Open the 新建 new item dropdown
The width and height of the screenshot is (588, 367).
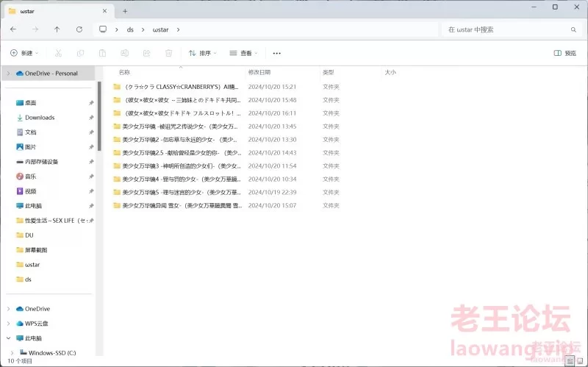coord(24,53)
